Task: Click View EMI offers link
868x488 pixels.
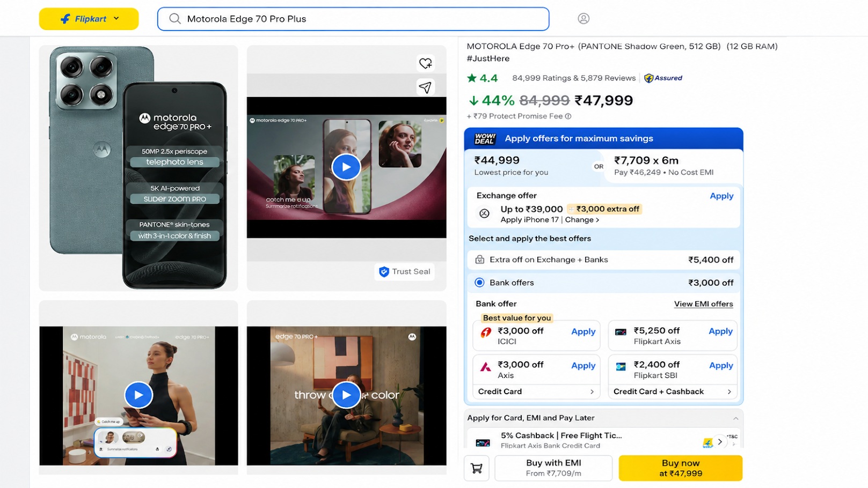Action: [703, 304]
